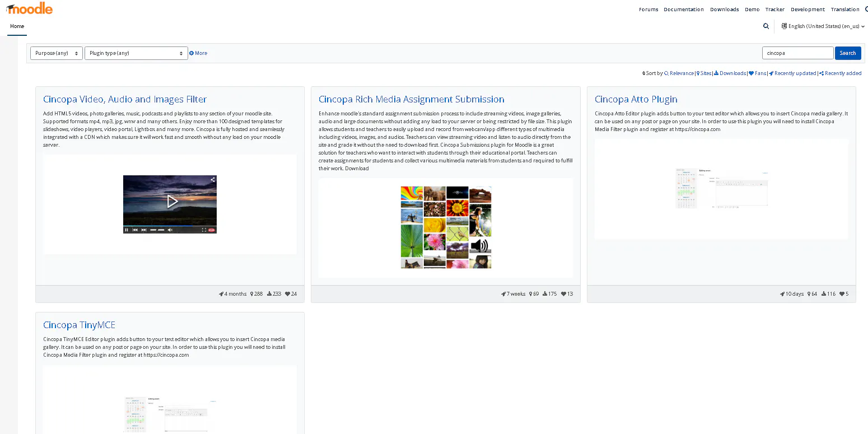Viewport: 868px width, 434px height.
Task: Open Translation in top navigation
Action: coord(845,10)
